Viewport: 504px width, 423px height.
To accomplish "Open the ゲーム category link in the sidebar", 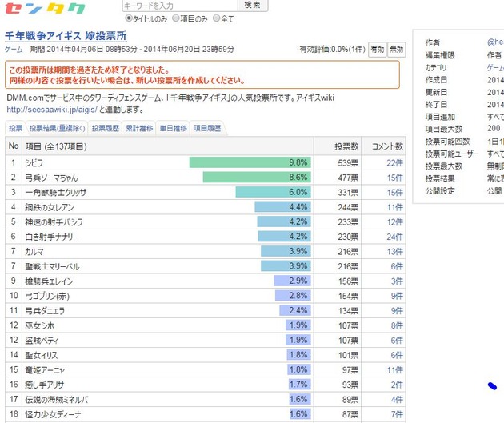I will pyautogui.click(x=495, y=67).
